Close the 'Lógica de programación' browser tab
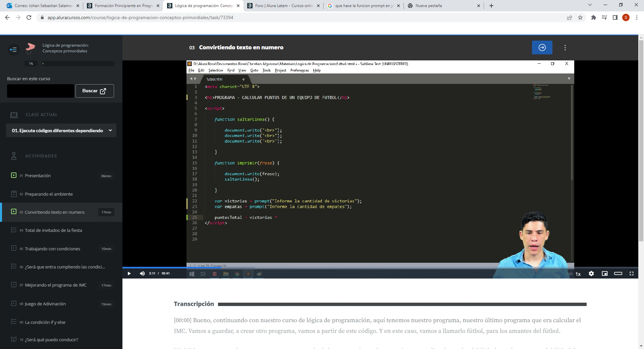 point(238,6)
